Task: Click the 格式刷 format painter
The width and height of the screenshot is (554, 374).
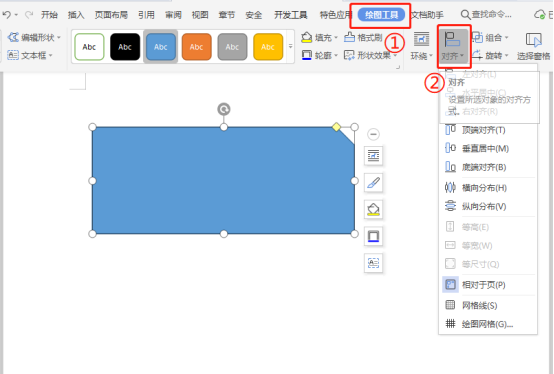Action: click(x=363, y=37)
